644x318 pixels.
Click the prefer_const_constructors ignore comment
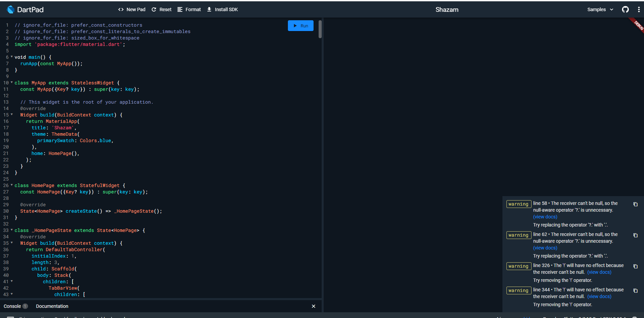pyautogui.click(x=78, y=25)
